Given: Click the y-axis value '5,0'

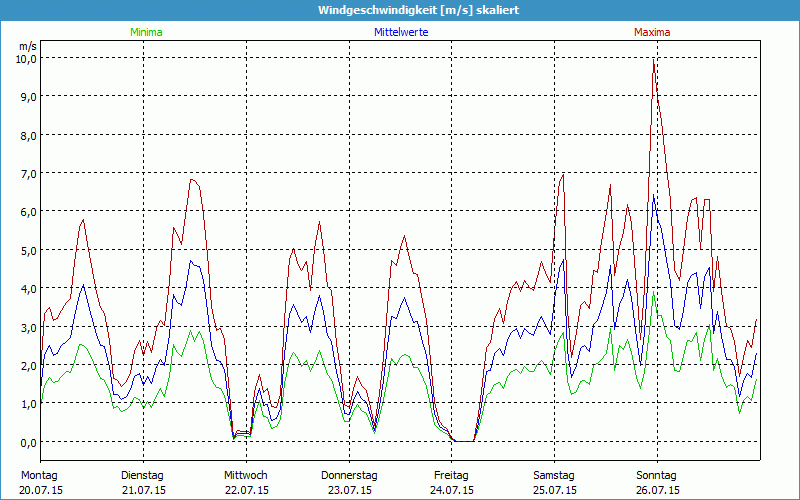Looking at the screenshot, I should [28, 251].
